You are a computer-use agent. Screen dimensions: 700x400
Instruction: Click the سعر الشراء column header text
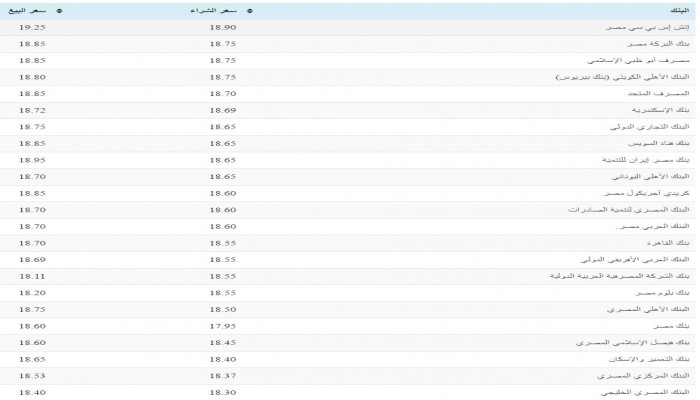pyautogui.click(x=219, y=11)
